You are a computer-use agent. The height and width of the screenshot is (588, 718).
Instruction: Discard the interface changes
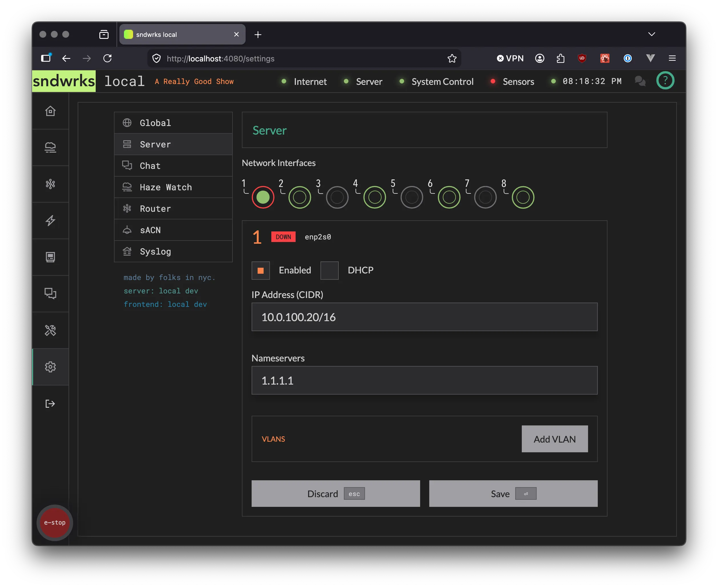tap(336, 493)
